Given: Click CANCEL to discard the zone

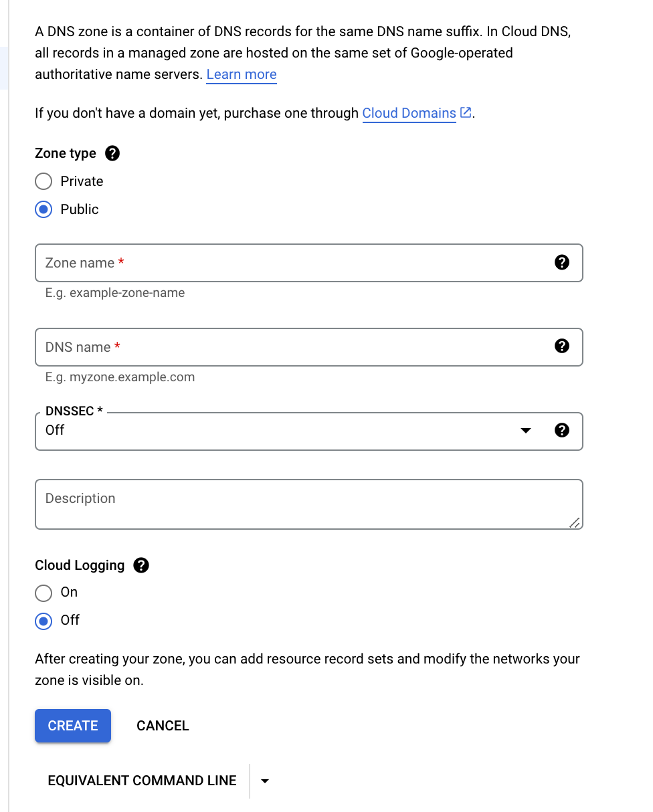Looking at the screenshot, I should (162, 725).
